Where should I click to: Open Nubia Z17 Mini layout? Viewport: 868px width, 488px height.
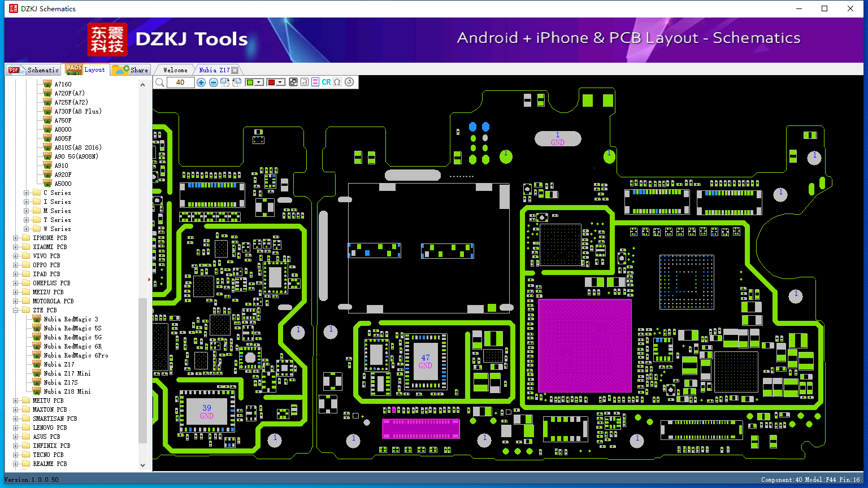click(x=67, y=373)
